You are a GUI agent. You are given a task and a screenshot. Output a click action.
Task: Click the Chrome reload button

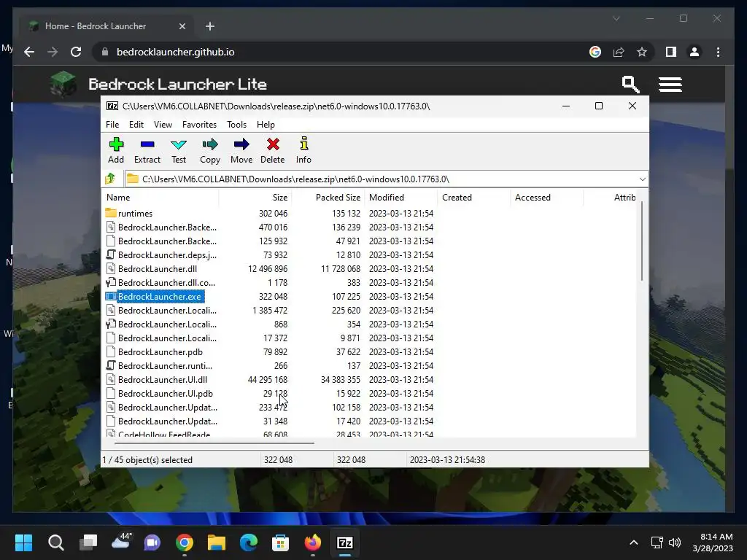76,52
